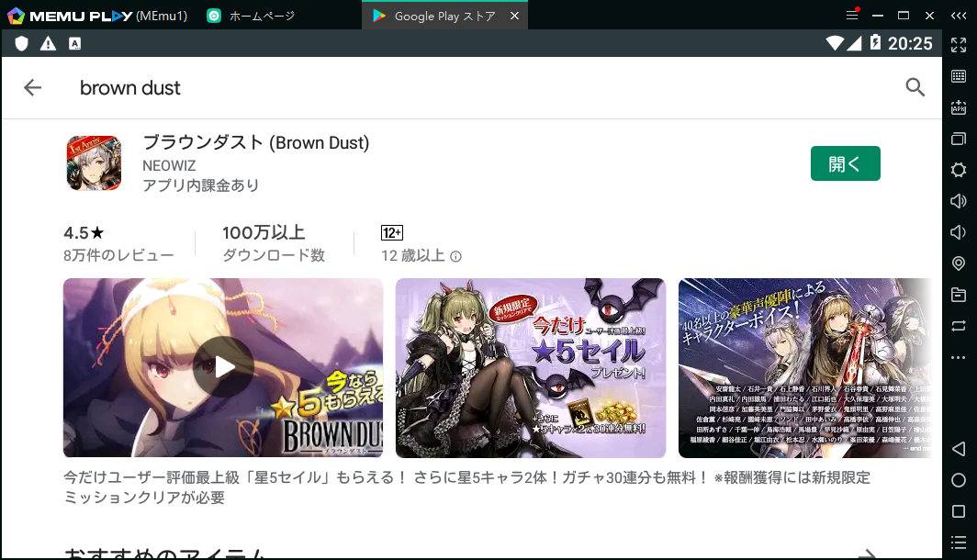Image resolution: width=977 pixels, height=560 pixels.
Task: Return to Android home screen
Action: (959, 479)
